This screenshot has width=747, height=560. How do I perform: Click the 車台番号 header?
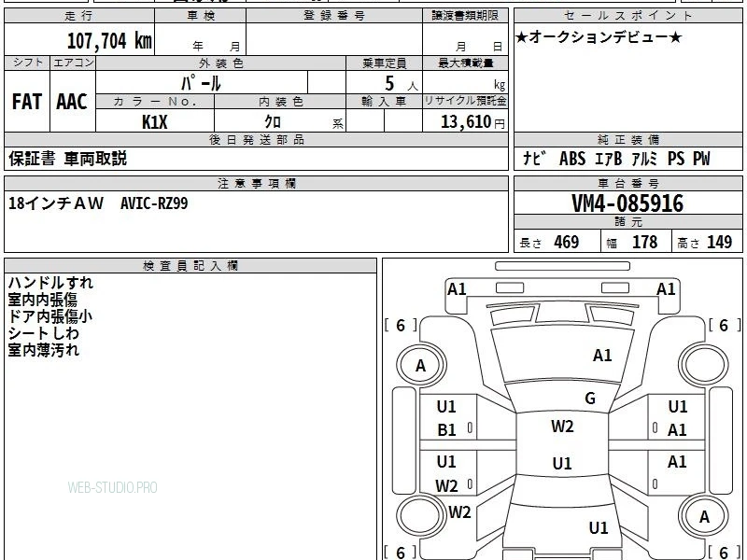(627, 183)
